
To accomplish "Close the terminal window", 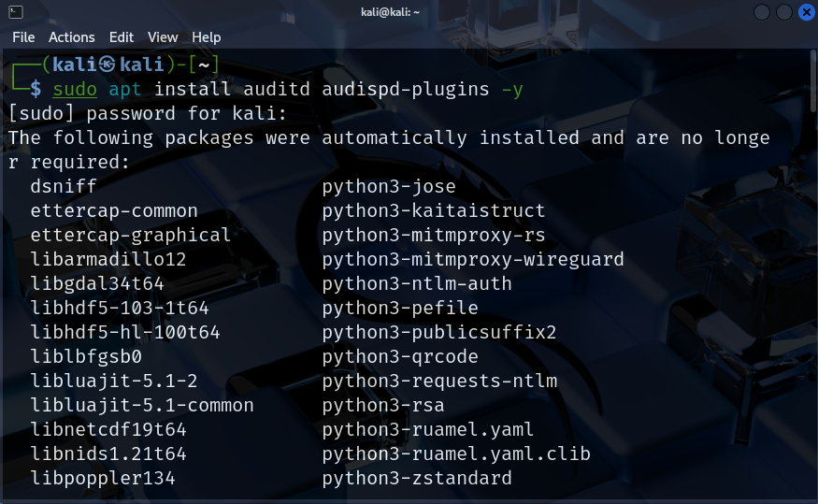I will click(807, 12).
